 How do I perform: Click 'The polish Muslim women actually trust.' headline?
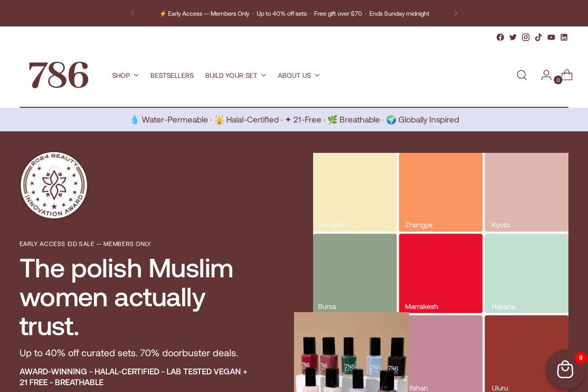(x=126, y=297)
